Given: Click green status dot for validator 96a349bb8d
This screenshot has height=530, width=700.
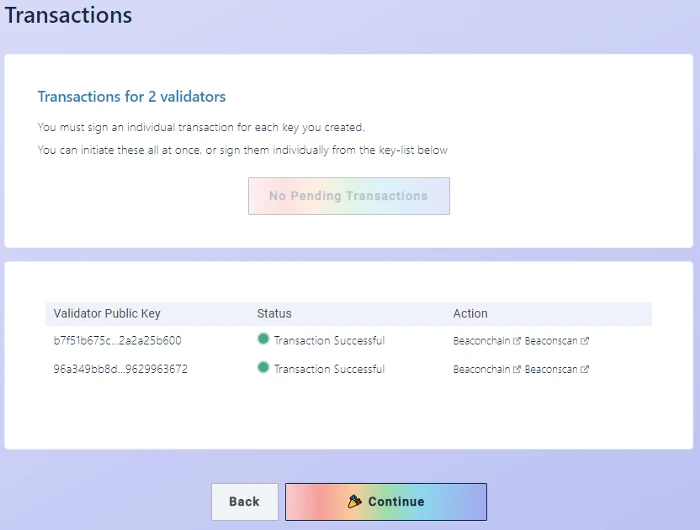Looking at the screenshot, I should (x=263, y=367).
